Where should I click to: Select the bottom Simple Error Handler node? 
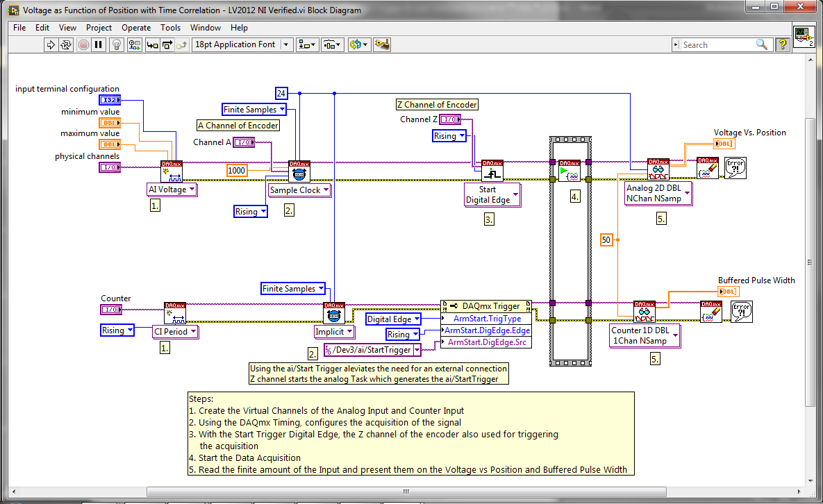click(742, 312)
